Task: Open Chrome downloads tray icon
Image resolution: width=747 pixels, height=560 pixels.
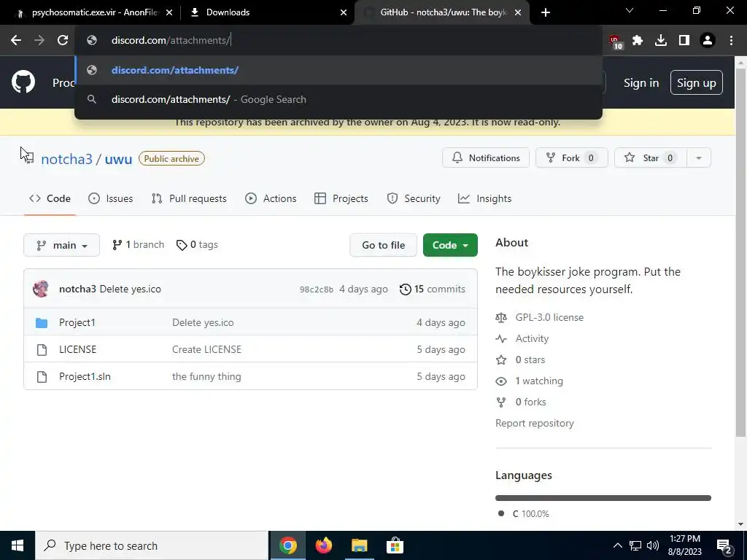Action: (x=661, y=41)
